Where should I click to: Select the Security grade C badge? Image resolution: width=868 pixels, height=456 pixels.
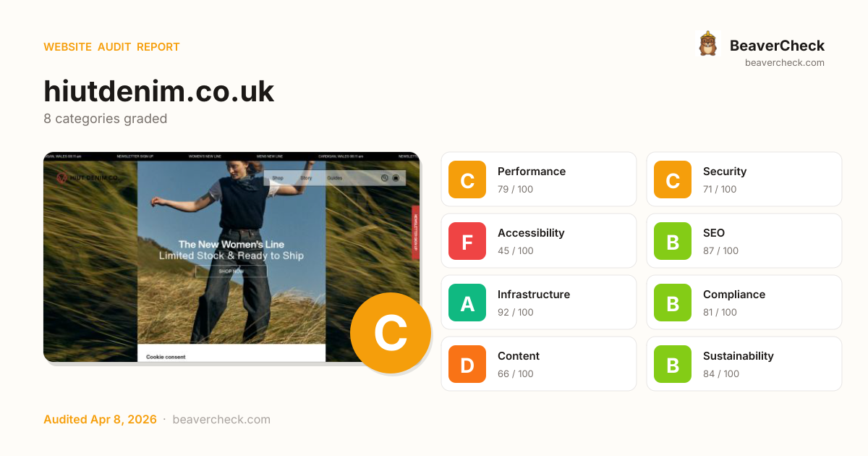673,180
